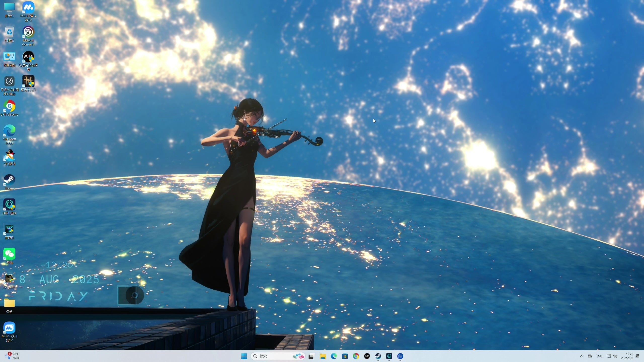Viewport: 644px width, 362px height.
Task: Open the QQ penguin game desktop shortcut
Action: pos(9,157)
